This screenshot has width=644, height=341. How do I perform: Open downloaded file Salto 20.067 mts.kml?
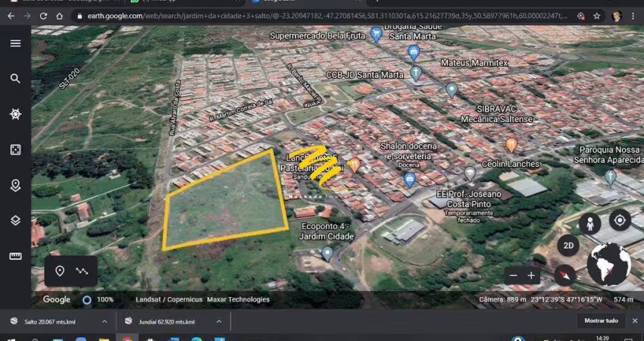(x=50, y=322)
